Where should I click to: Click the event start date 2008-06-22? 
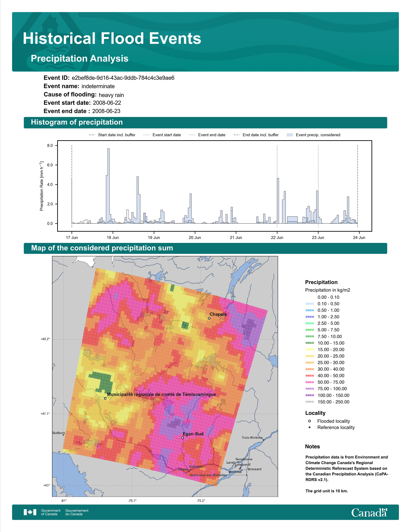[107, 103]
